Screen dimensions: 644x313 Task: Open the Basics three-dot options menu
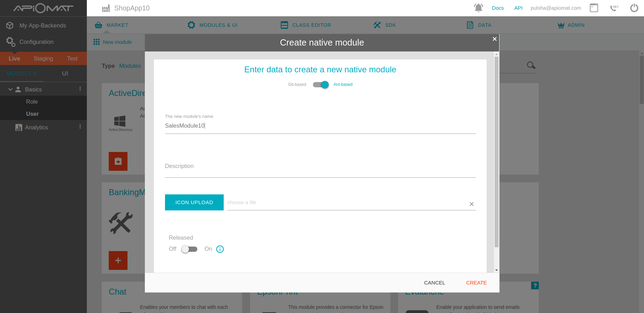click(x=80, y=89)
